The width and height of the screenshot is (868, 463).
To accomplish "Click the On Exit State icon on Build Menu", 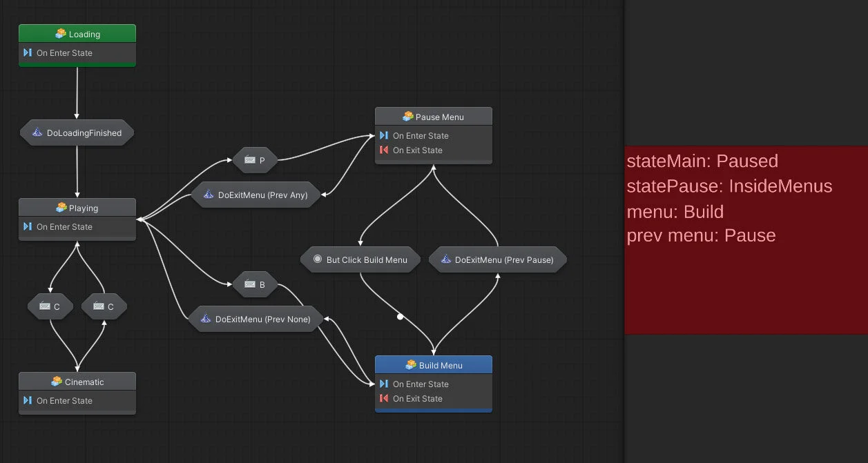I will pos(385,398).
